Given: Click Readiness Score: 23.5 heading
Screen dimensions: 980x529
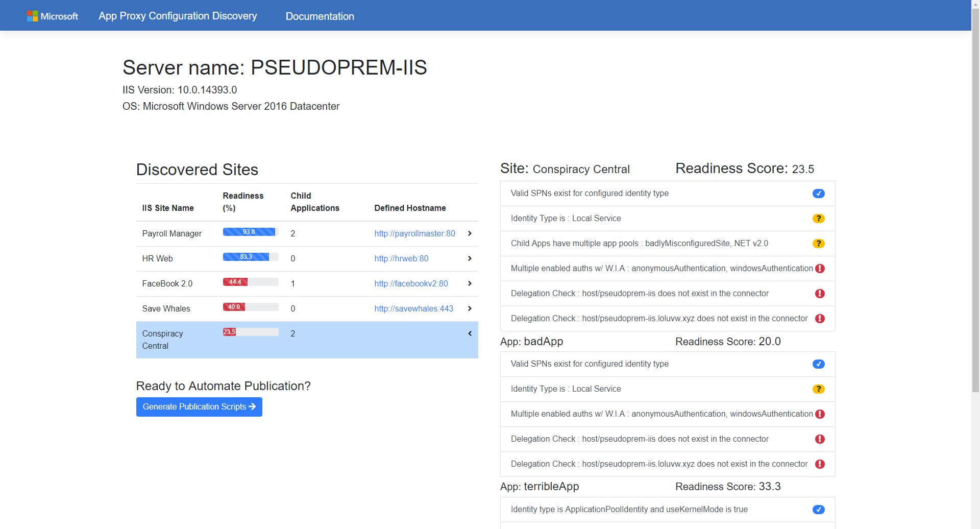Looking at the screenshot, I should (745, 169).
